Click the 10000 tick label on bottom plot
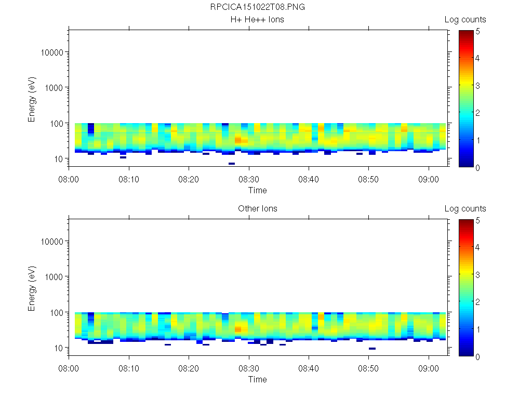Screen dimensions: 532x399 click(x=52, y=242)
